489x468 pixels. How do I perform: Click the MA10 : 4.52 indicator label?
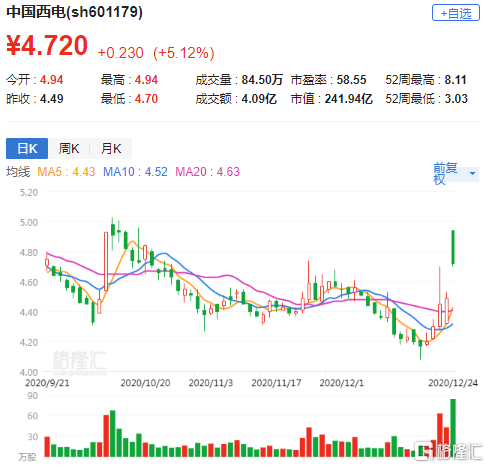click(135, 172)
